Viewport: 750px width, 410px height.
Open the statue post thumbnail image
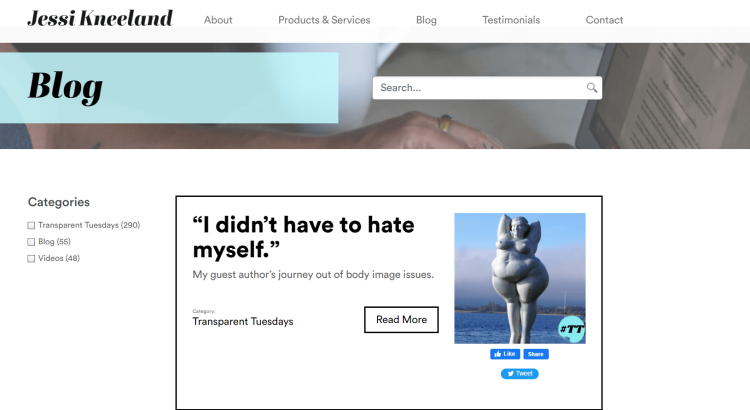520,278
